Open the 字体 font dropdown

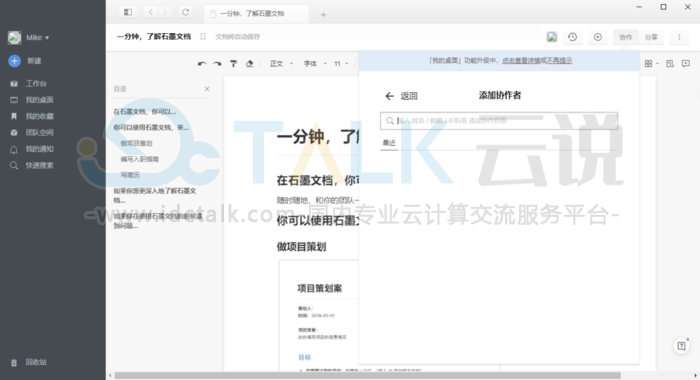(315, 64)
